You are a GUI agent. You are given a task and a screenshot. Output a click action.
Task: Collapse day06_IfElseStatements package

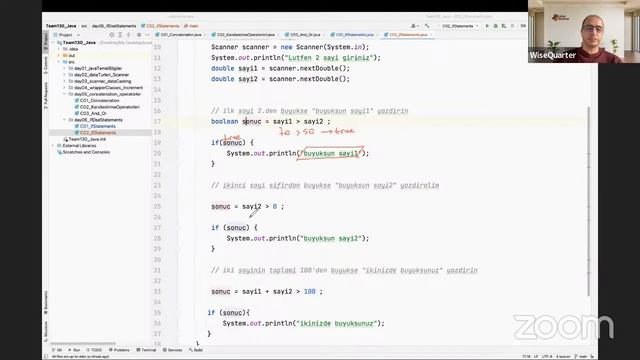[x=64, y=120]
